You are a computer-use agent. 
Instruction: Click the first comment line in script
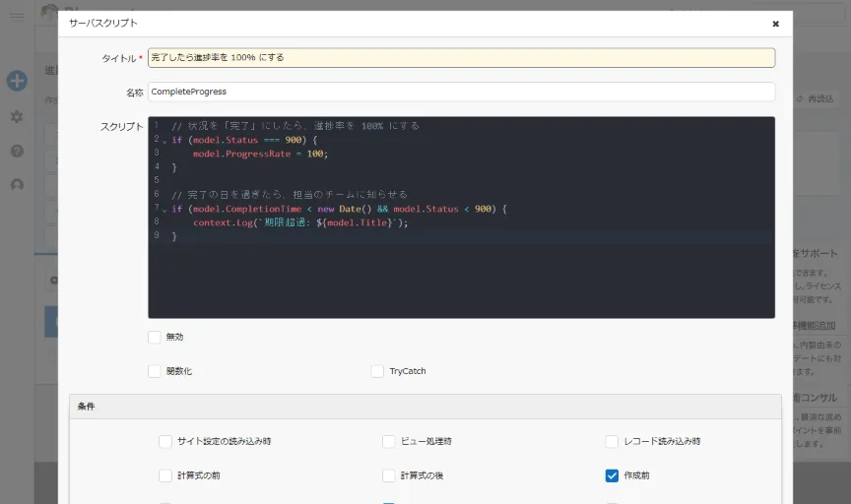click(x=295, y=126)
